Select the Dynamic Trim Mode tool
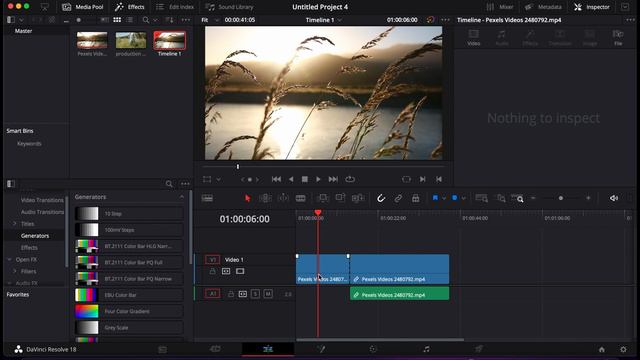640x360 pixels. [283, 198]
